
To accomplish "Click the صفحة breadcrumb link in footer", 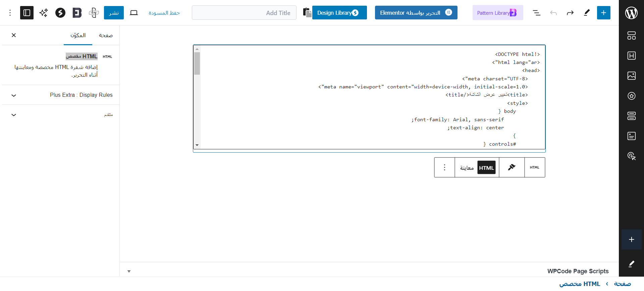I will (x=623, y=284).
